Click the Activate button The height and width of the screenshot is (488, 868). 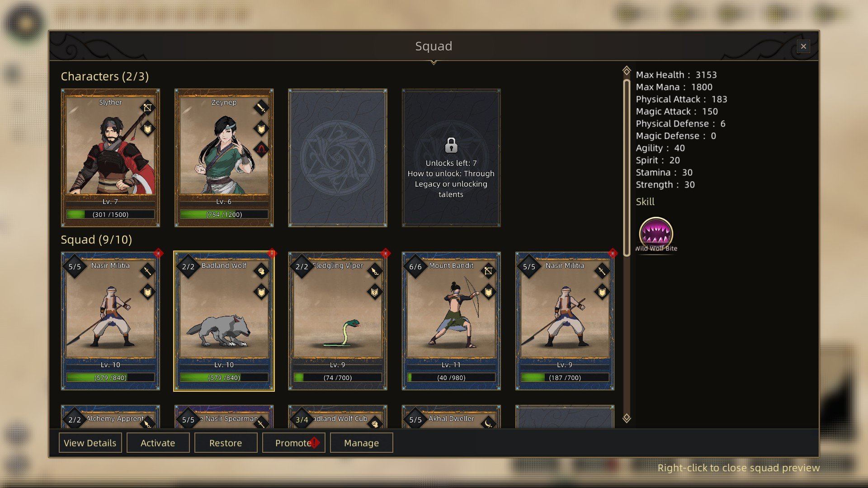[158, 443]
